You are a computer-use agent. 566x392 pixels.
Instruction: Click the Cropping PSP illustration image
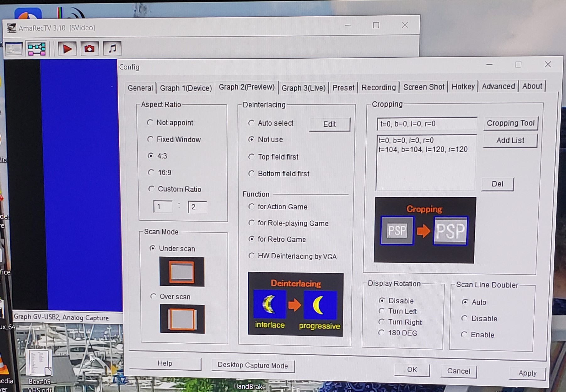tap(424, 230)
